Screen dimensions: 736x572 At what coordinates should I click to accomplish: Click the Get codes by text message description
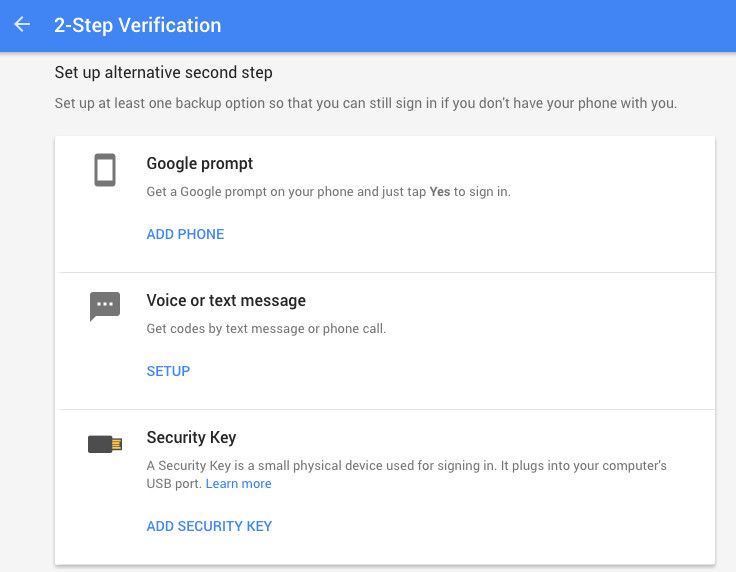pos(266,328)
